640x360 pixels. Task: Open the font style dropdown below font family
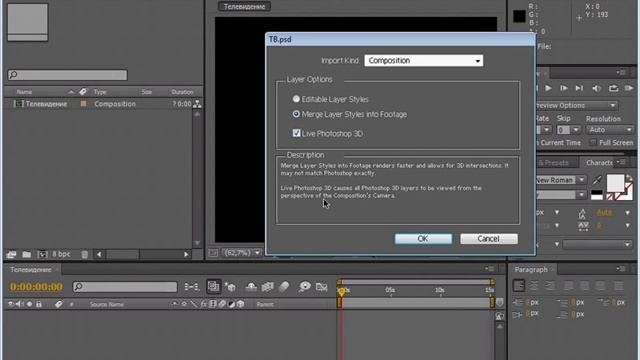tap(582, 195)
